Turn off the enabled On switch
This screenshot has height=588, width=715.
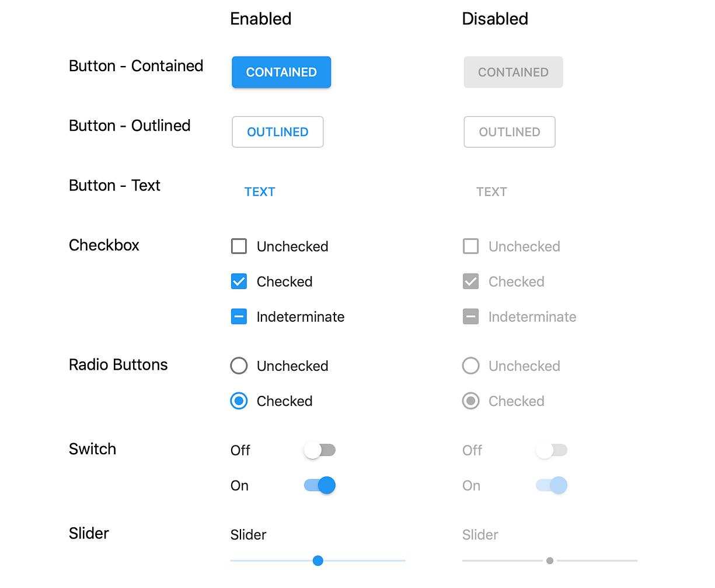pyautogui.click(x=320, y=485)
